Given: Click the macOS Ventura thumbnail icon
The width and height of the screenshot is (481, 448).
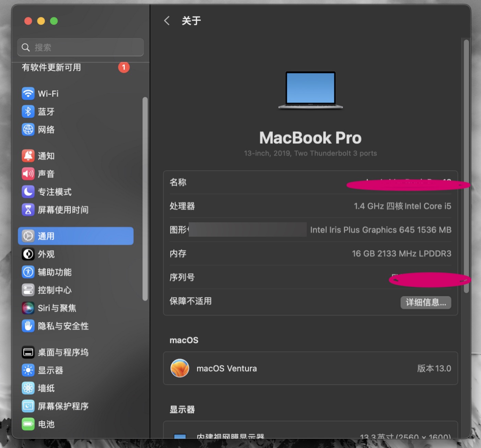Looking at the screenshot, I should click(179, 368).
